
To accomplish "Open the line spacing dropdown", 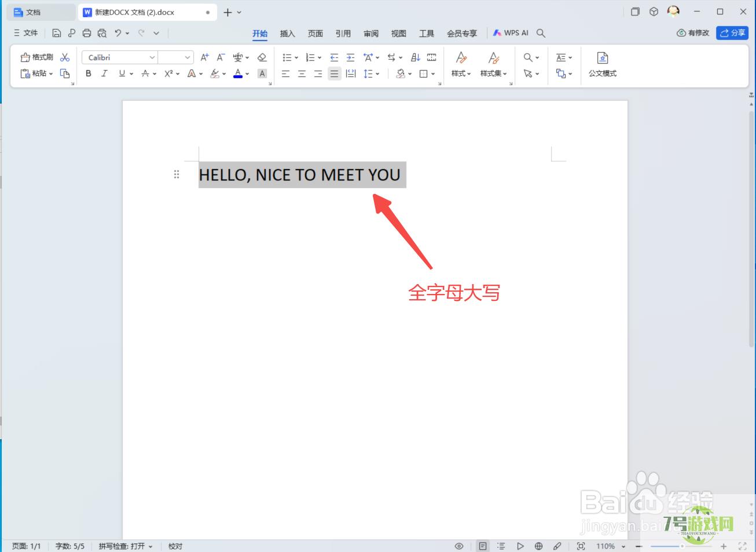I will pos(377,73).
